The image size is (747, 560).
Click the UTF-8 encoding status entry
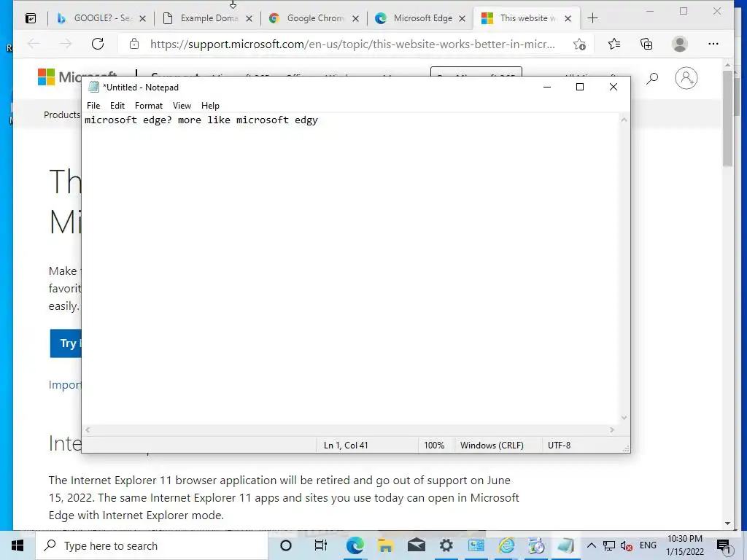[x=559, y=446]
